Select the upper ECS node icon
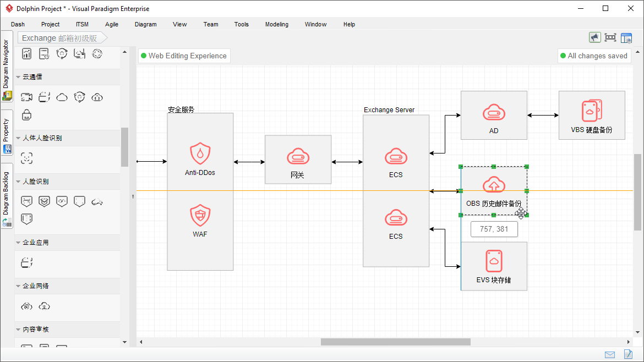The width and height of the screenshot is (644, 362). pos(396,157)
